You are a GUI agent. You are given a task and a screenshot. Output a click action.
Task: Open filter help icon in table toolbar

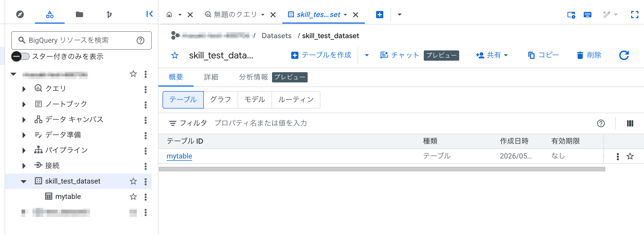point(601,123)
